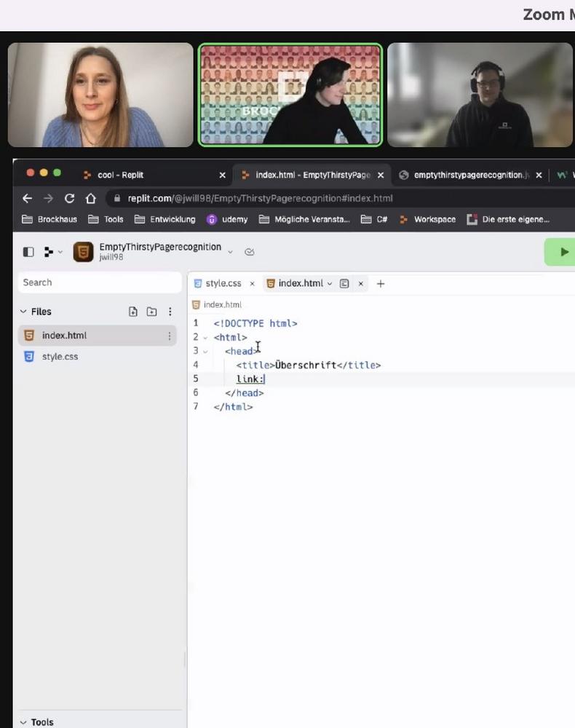
Task: Open the EmptyThirstyPagerecognition project name dropdown
Action: coord(230,252)
